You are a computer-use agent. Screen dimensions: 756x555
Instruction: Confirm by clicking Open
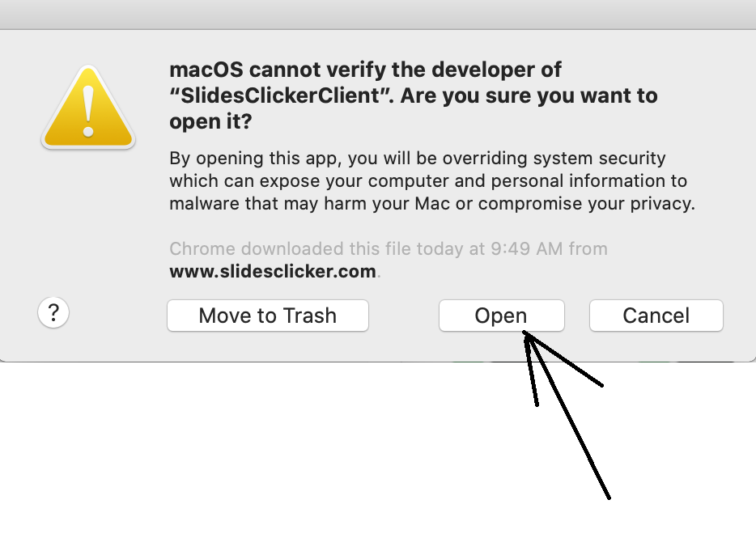click(501, 316)
